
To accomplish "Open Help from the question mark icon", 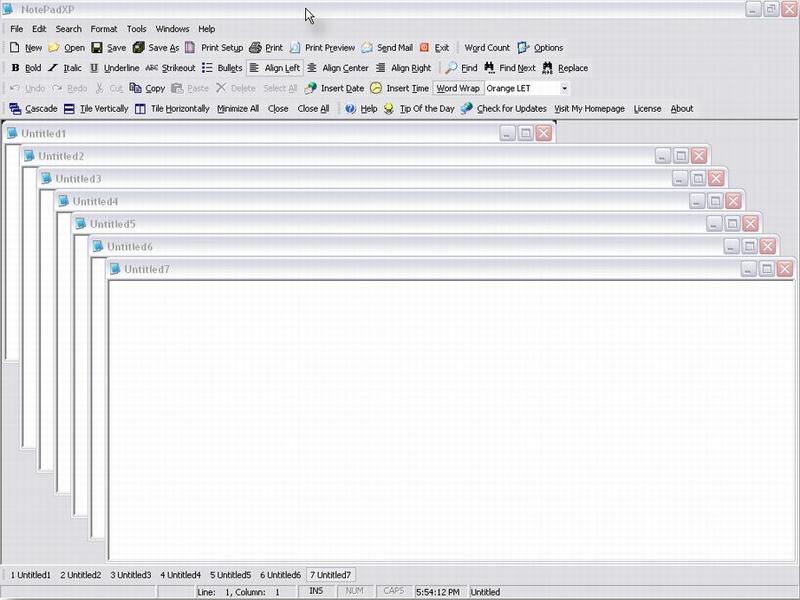I will (350, 109).
